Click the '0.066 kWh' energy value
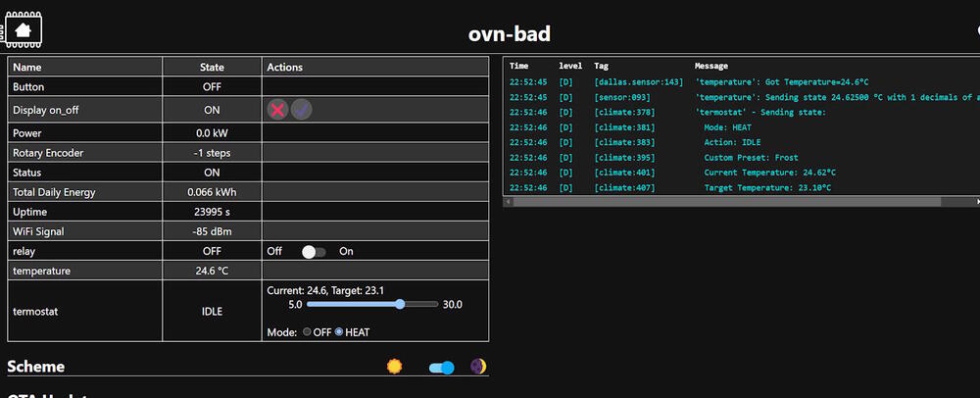Image resolution: width=980 pixels, height=398 pixels. click(212, 192)
